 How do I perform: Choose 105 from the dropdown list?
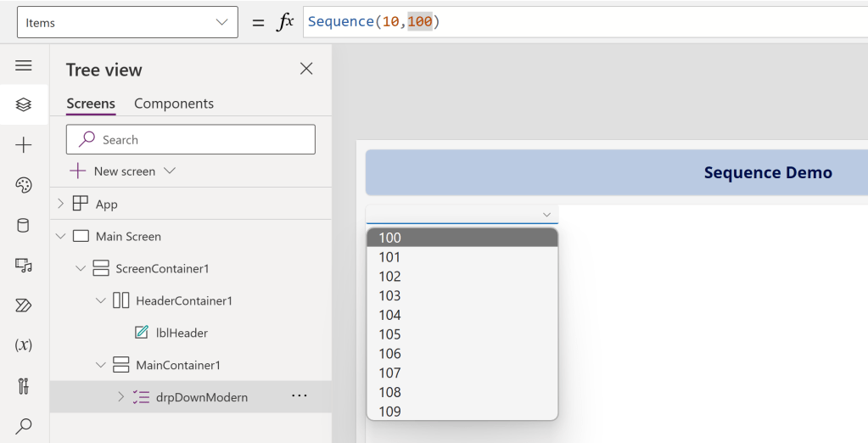[390, 334]
